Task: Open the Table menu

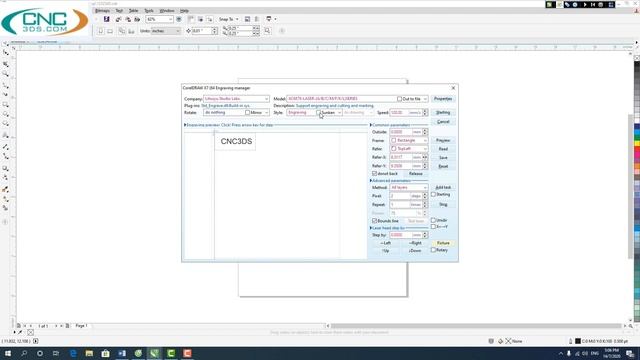Action: (133, 11)
